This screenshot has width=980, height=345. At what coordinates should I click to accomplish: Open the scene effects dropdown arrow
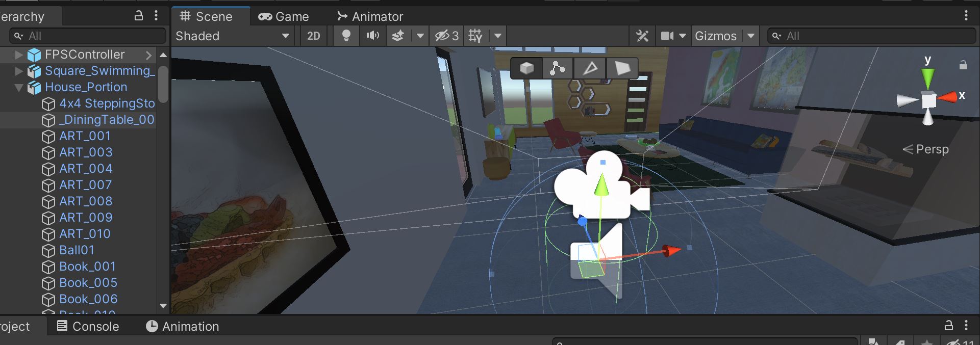click(420, 36)
